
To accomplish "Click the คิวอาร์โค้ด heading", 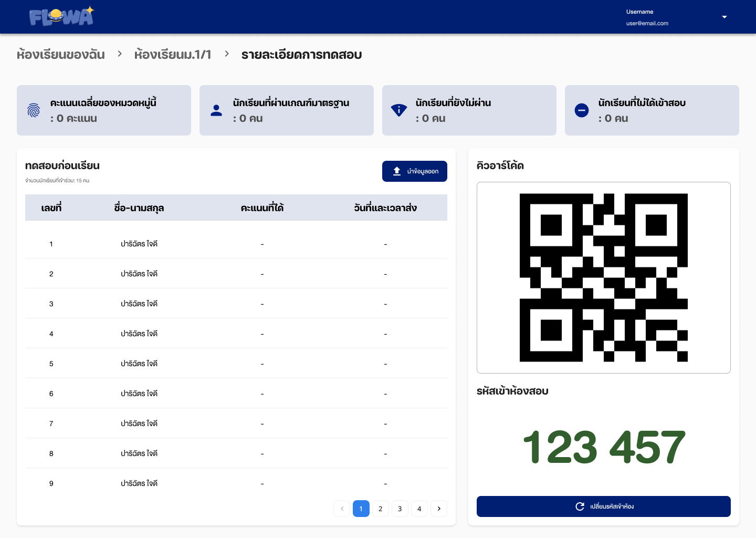I will 500,165.
